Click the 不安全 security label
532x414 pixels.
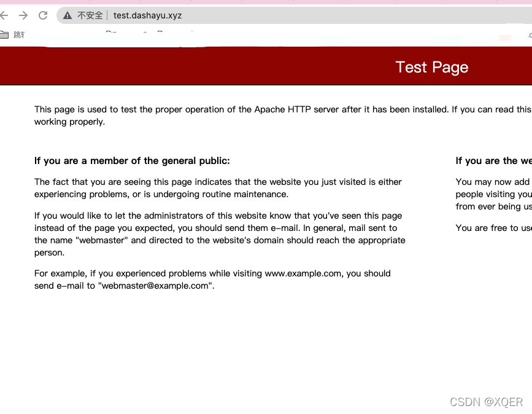click(90, 15)
